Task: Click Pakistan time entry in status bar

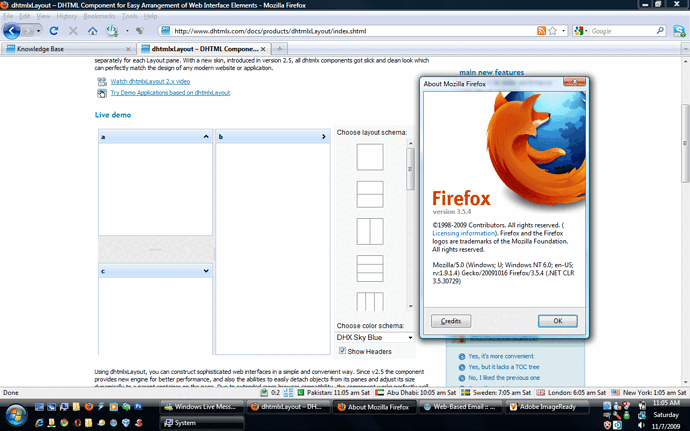Action: pos(334,392)
